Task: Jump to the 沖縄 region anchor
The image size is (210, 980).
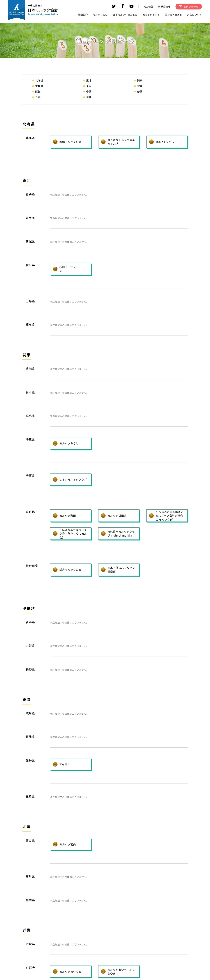Action: click(88, 97)
